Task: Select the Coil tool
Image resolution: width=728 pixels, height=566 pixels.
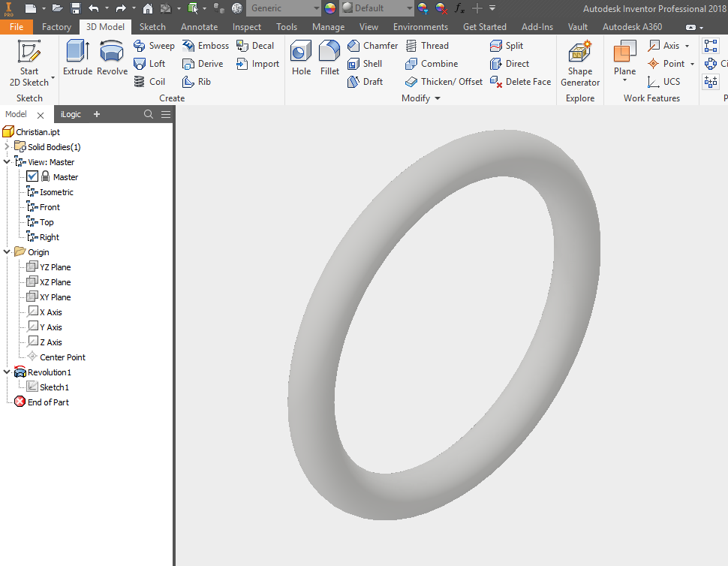Action: click(152, 81)
